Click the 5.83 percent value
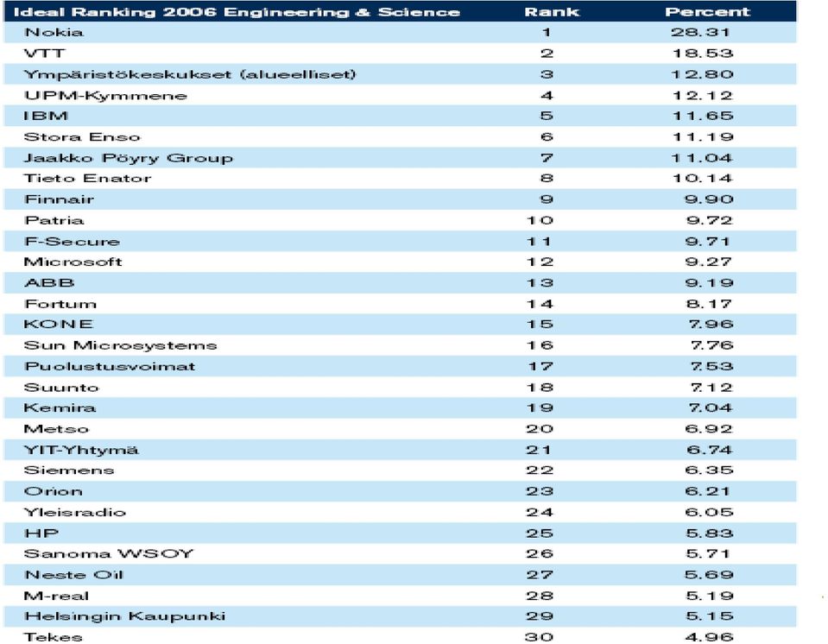 click(x=709, y=534)
